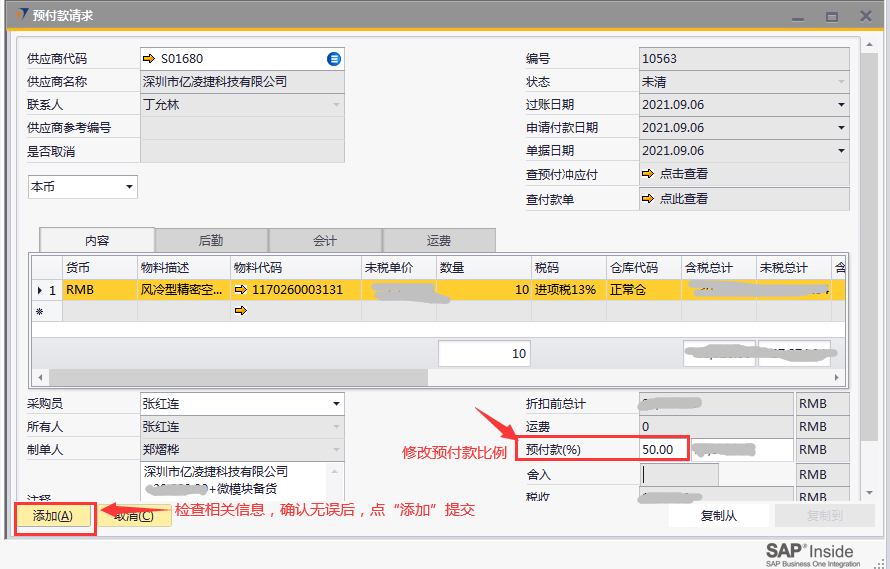
Task: Maximize the 预付款请求 window
Action: pyautogui.click(x=831, y=17)
